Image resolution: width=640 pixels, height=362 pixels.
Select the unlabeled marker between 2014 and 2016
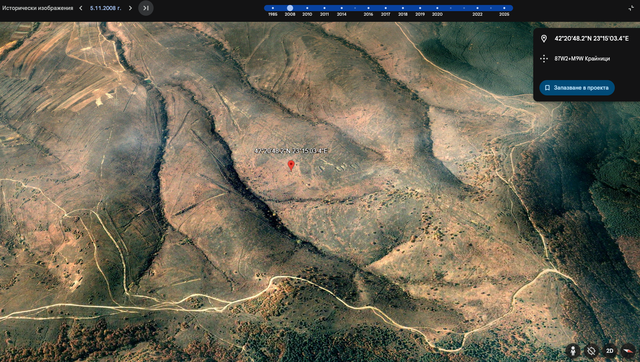pyautogui.click(x=355, y=8)
